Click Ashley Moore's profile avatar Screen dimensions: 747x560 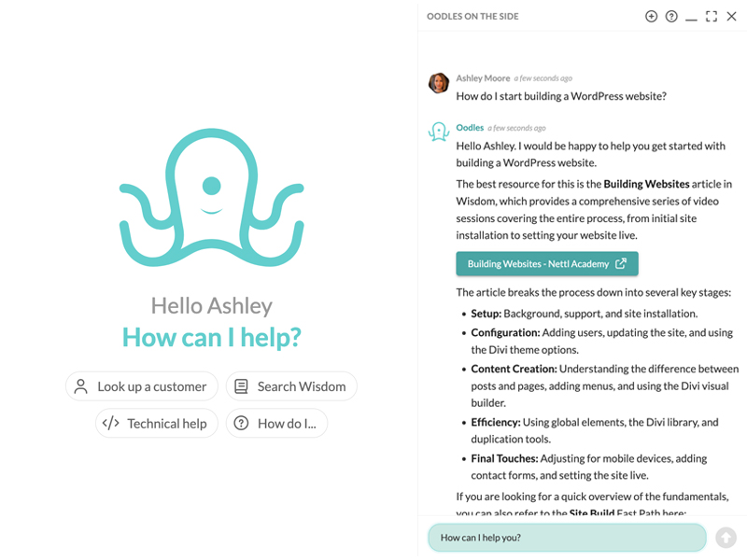[439, 83]
